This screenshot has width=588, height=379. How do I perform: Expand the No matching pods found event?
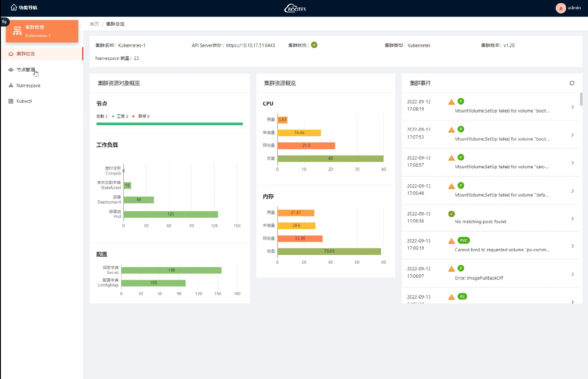click(x=572, y=219)
